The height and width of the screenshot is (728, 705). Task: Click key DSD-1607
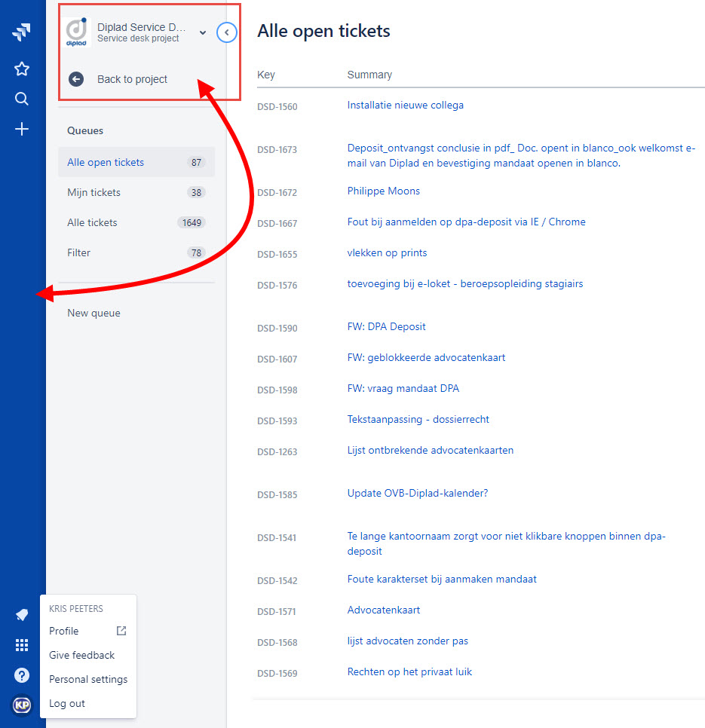pyautogui.click(x=277, y=359)
